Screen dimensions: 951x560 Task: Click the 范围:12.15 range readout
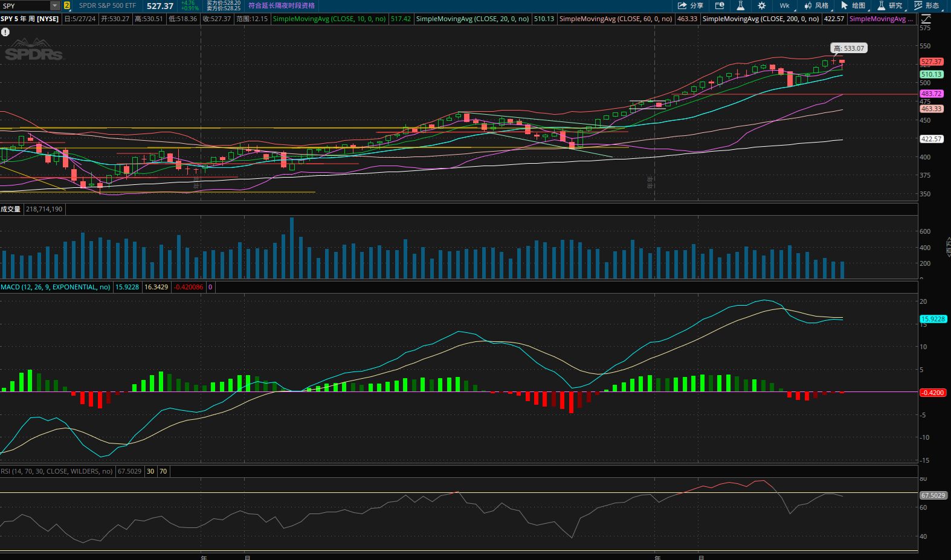click(252, 19)
